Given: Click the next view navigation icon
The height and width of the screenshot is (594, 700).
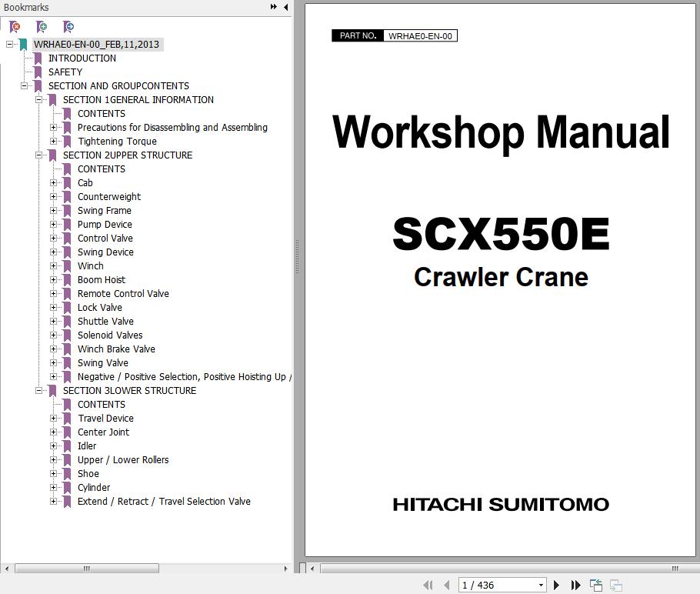Looking at the screenshot, I should click(616, 585).
